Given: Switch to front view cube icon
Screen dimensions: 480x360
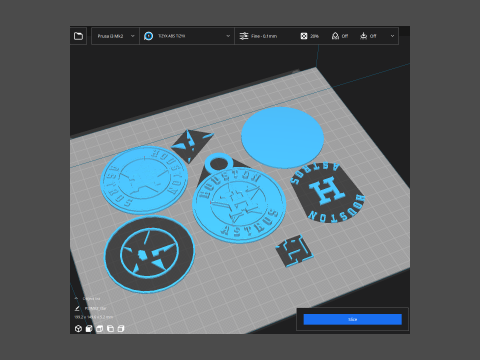Looking at the screenshot, I should [x=89, y=329].
